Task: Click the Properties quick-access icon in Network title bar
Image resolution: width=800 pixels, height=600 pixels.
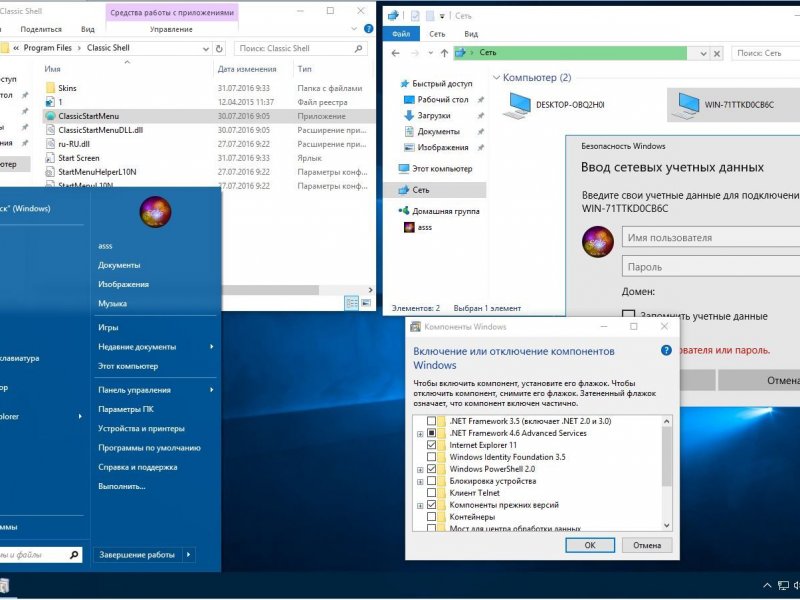Action: (x=415, y=16)
